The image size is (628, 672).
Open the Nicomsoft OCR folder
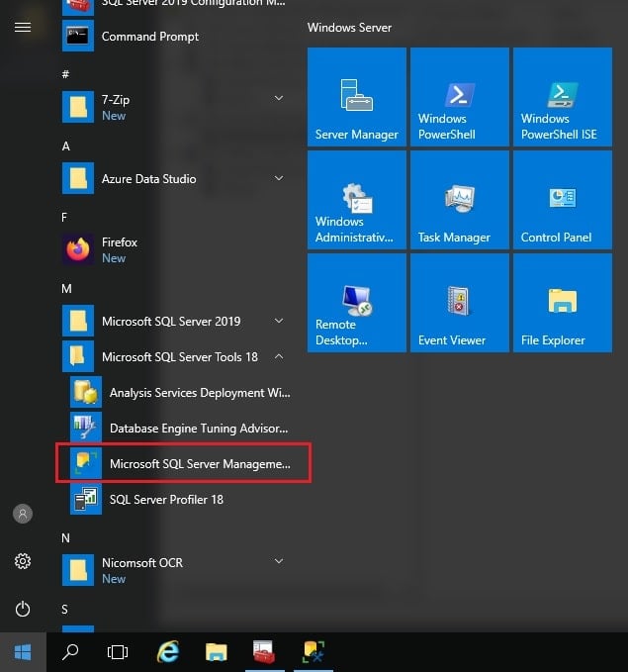click(x=176, y=570)
